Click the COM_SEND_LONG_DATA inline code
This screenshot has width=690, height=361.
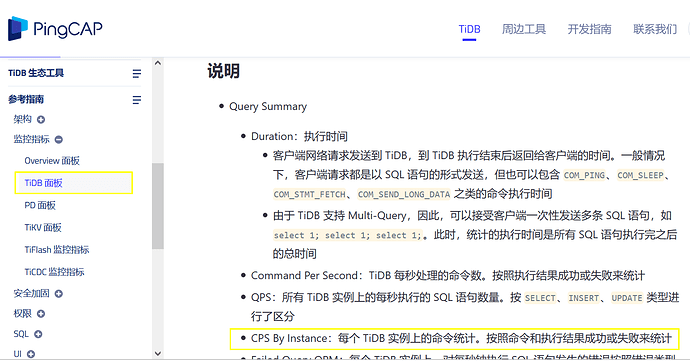pos(404,194)
